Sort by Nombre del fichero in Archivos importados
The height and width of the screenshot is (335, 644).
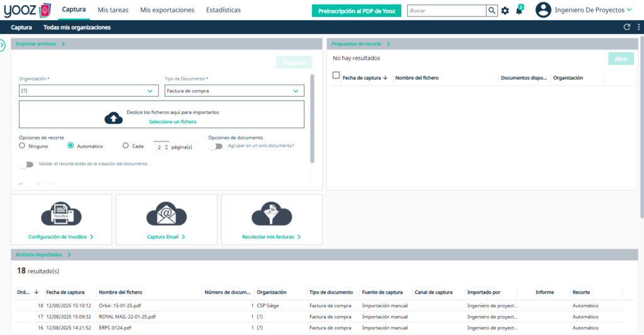(120, 292)
